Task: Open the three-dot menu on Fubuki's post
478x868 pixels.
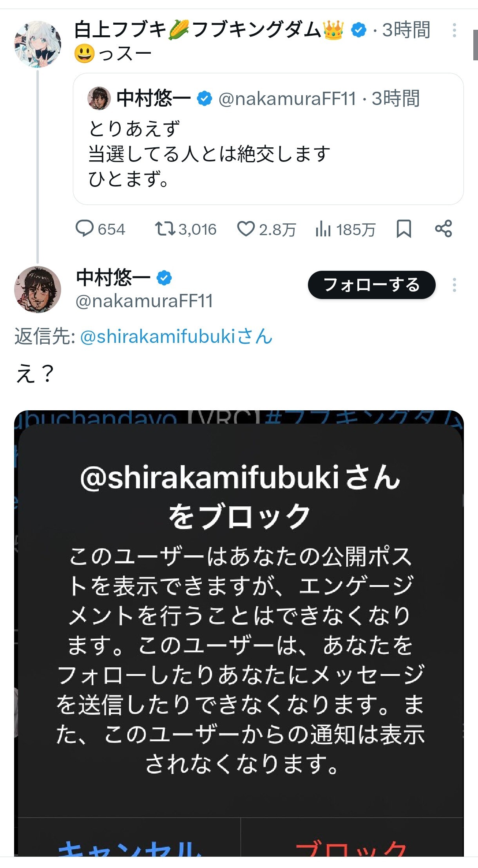Action: tap(454, 30)
